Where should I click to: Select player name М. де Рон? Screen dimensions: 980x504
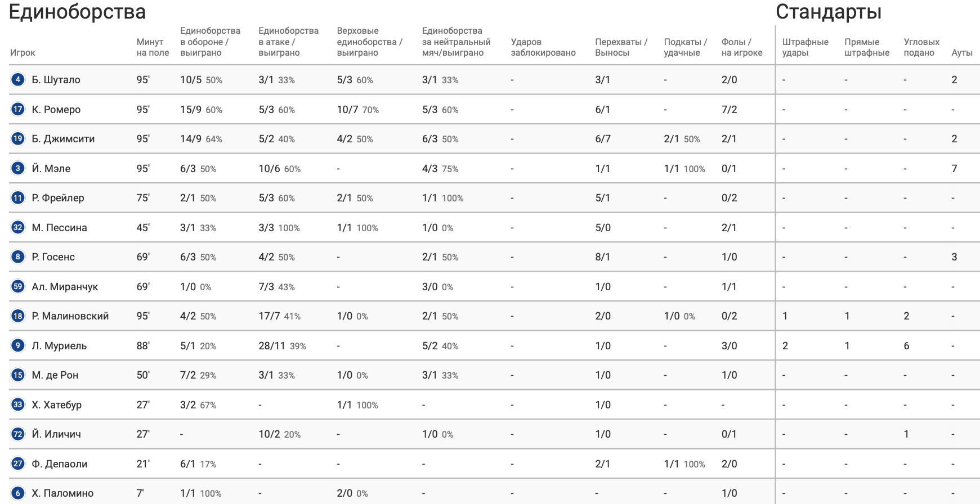(55, 375)
